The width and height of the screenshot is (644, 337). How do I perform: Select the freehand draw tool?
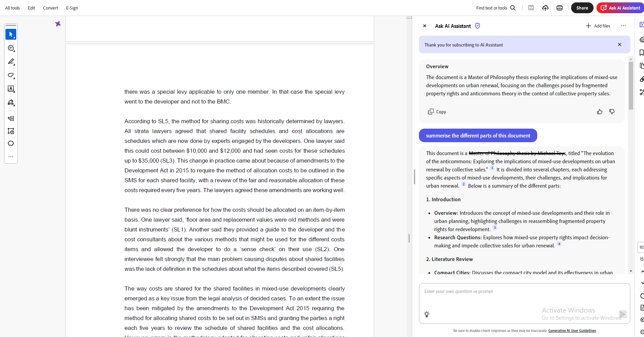tap(11, 75)
